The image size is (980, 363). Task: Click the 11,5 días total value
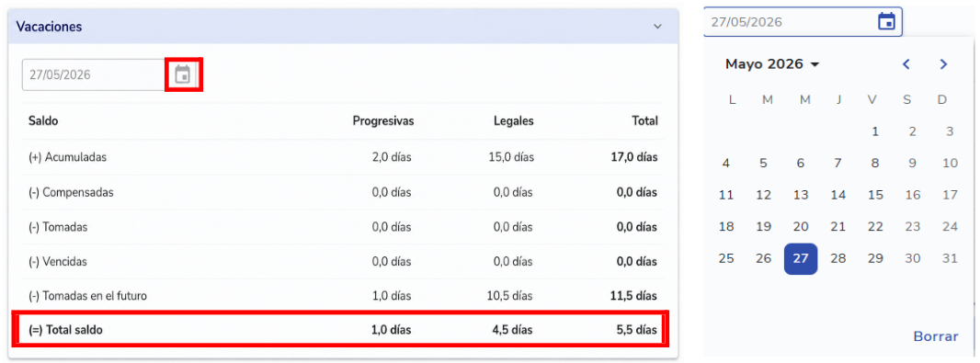click(634, 296)
